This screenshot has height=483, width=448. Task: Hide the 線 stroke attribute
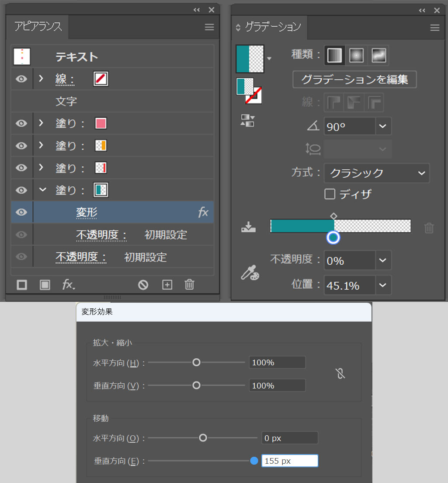[x=21, y=79]
